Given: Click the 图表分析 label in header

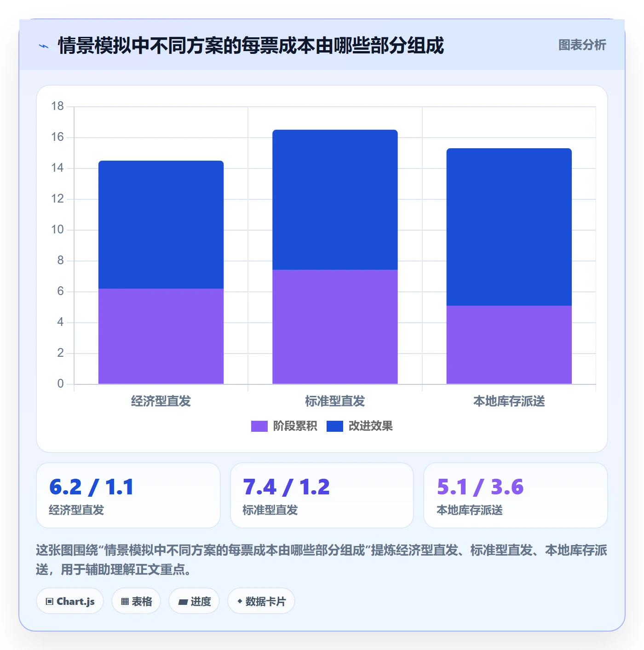Looking at the screenshot, I should pos(582,45).
